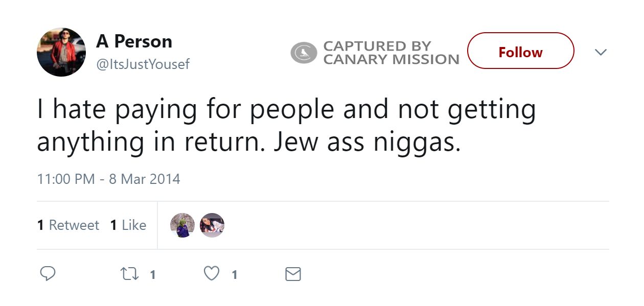Toggle the heart like icon
Image resolution: width=644 pixels, height=306 pixels.
(x=211, y=274)
